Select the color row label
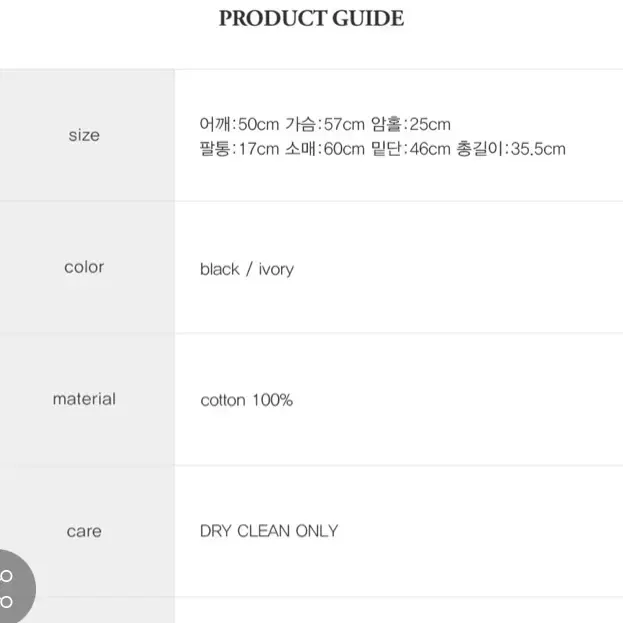 (x=84, y=267)
